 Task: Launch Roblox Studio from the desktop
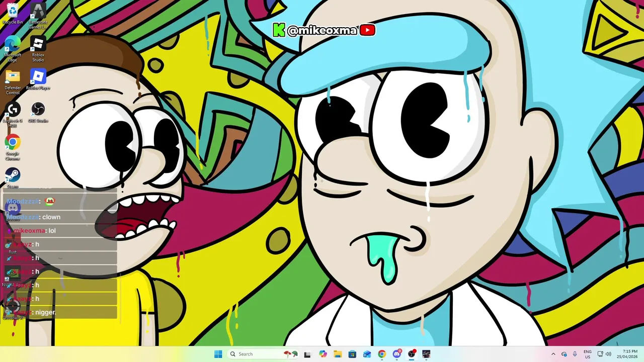[38, 49]
